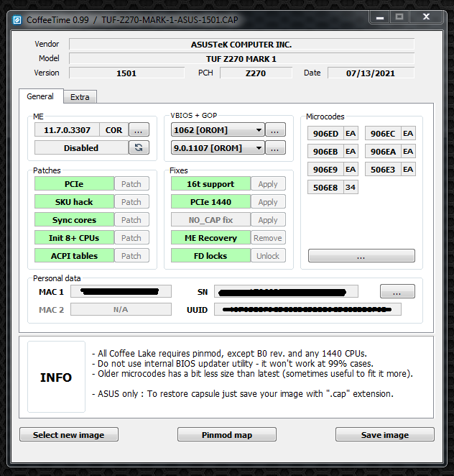454x476 pixels.
Task: Select the 506E8 microcode entry
Action: pos(325,187)
